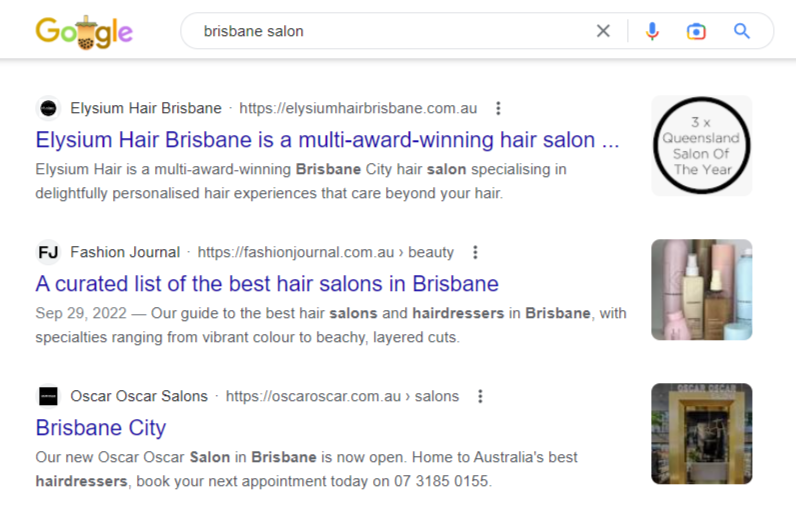Clear the search query with X
Image resolution: width=796 pixels, height=514 pixels.
(603, 31)
